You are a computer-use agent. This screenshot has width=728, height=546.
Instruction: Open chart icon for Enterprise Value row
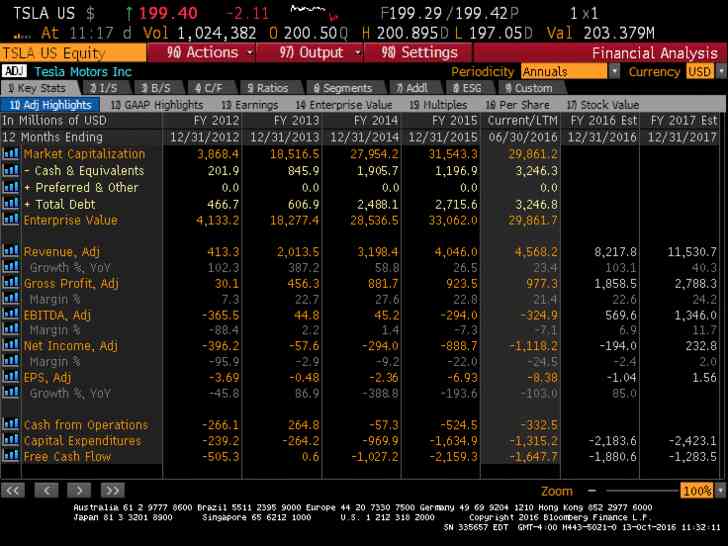pos(10,220)
